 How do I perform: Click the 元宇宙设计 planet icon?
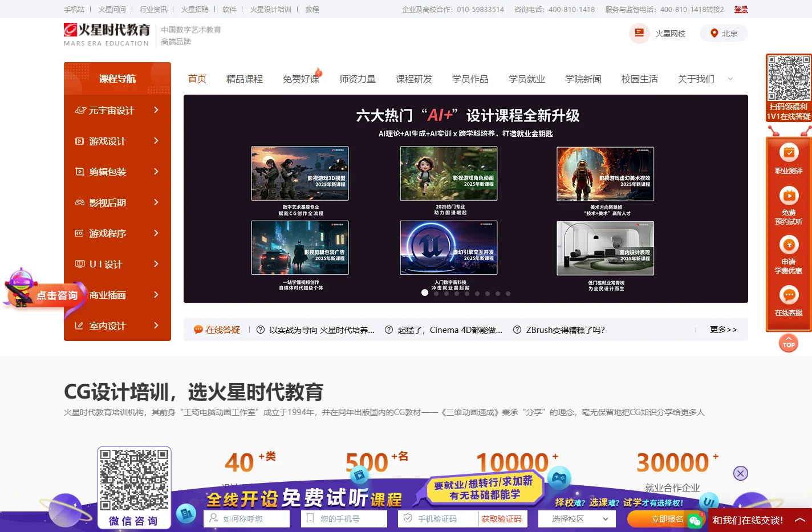coord(80,110)
